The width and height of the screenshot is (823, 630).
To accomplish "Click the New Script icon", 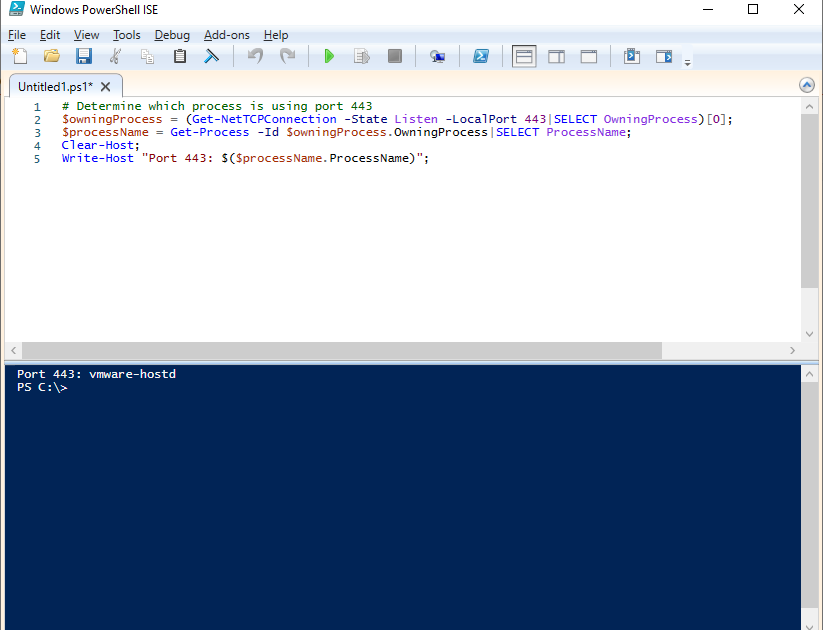I will click(x=20, y=56).
